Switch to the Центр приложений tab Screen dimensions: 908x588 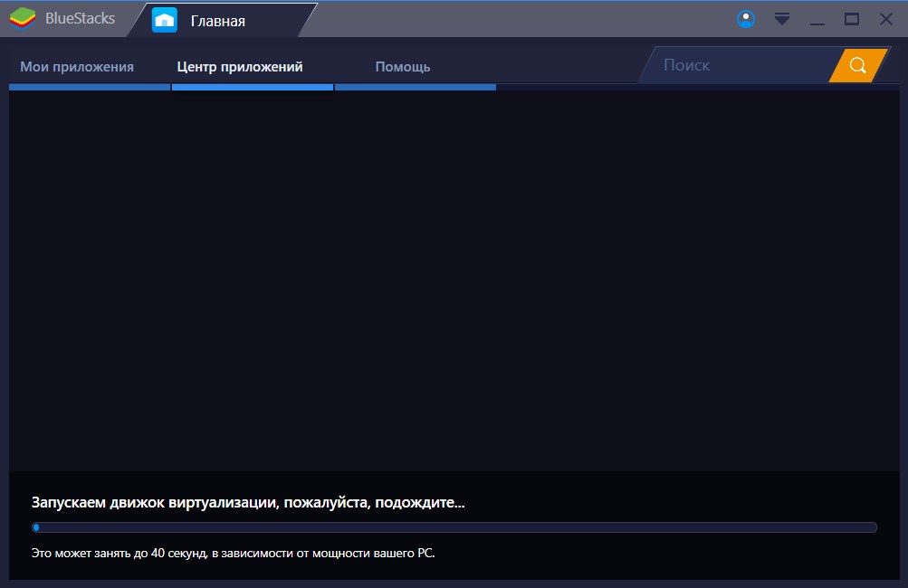tap(240, 67)
